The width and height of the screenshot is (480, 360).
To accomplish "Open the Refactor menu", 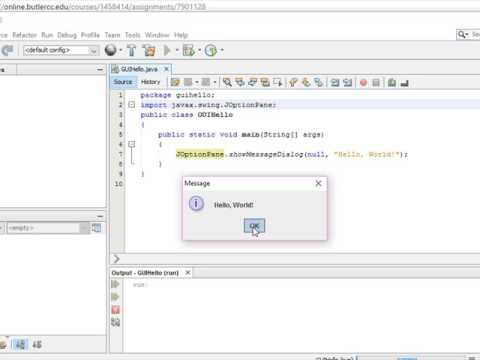I will 24,35.
